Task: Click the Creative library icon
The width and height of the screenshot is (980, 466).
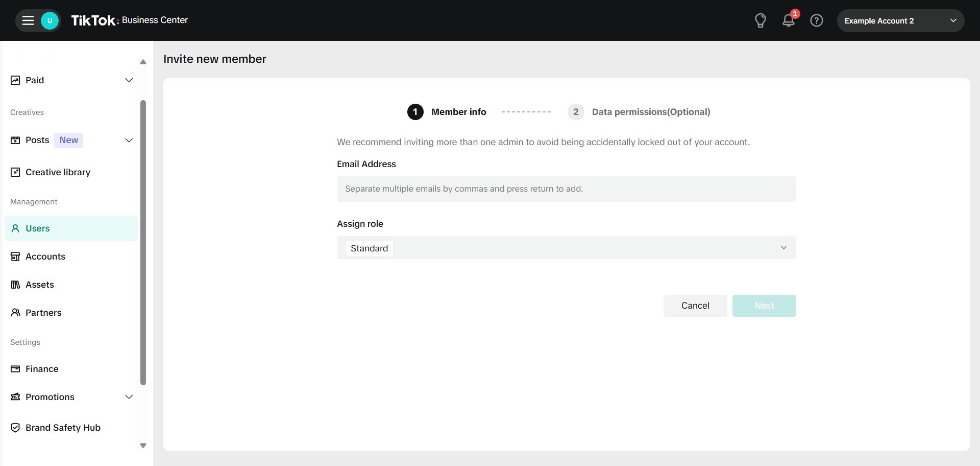Action: coord(15,172)
